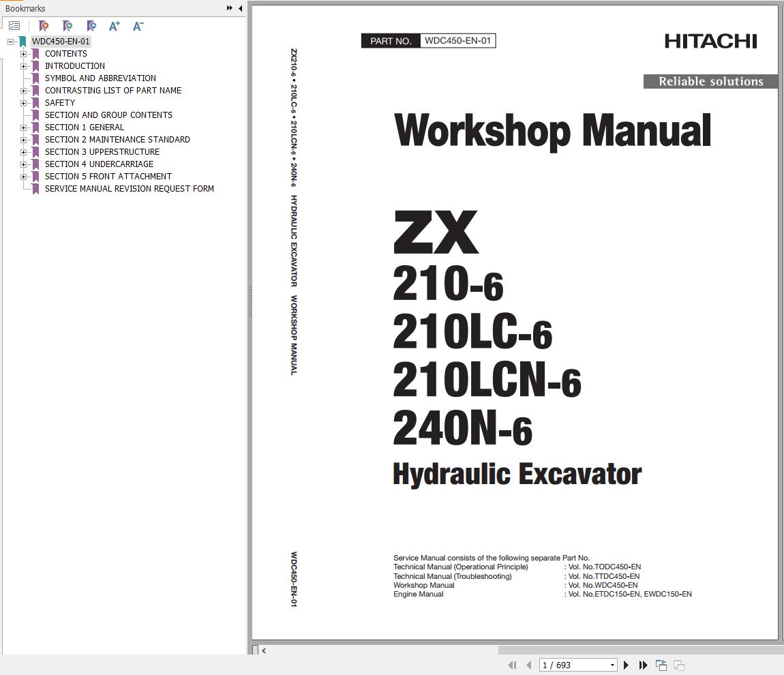This screenshot has height=675, width=784.
Task: Open the page number dropdown
Action: pyautogui.click(x=612, y=665)
